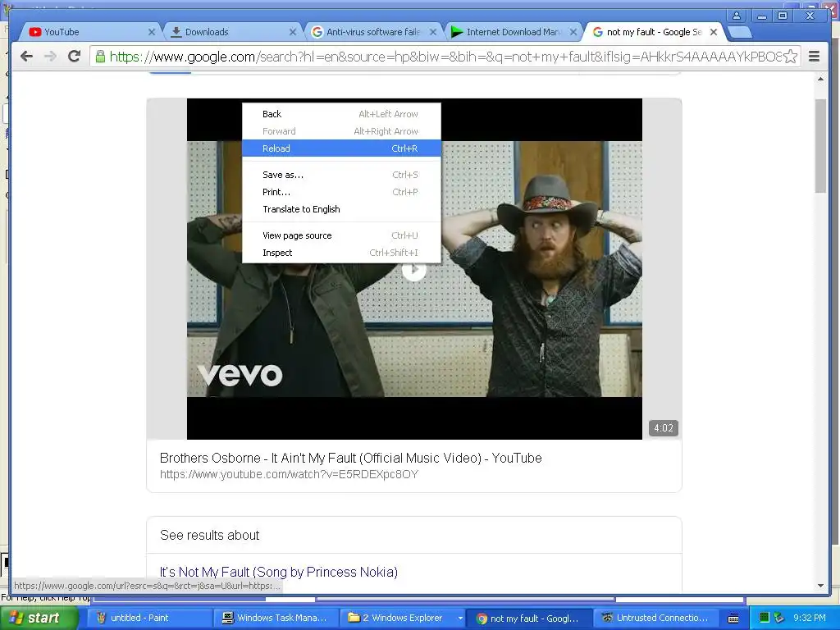The height and width of the screenshot is (630, 840).
Task: Close the Anti-virus software tab
Action: point(433,32)
